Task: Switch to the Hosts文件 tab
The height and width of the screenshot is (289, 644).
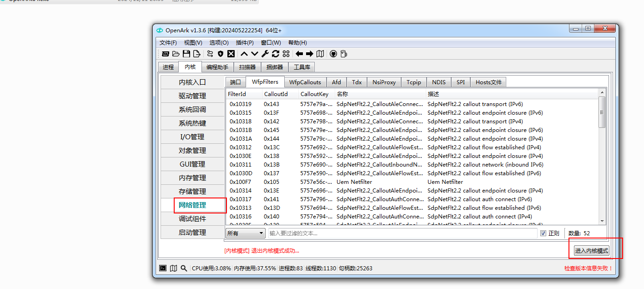Action: point(488,82)
